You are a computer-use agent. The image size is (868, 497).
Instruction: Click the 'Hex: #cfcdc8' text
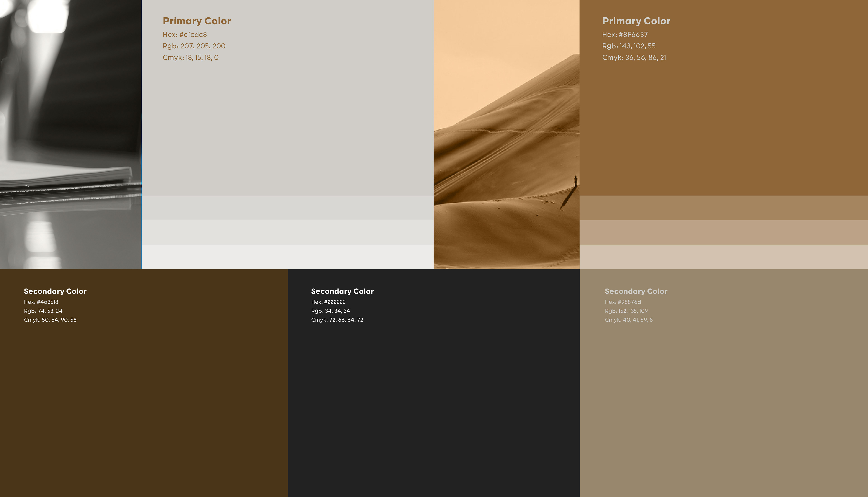pos(184,34)
